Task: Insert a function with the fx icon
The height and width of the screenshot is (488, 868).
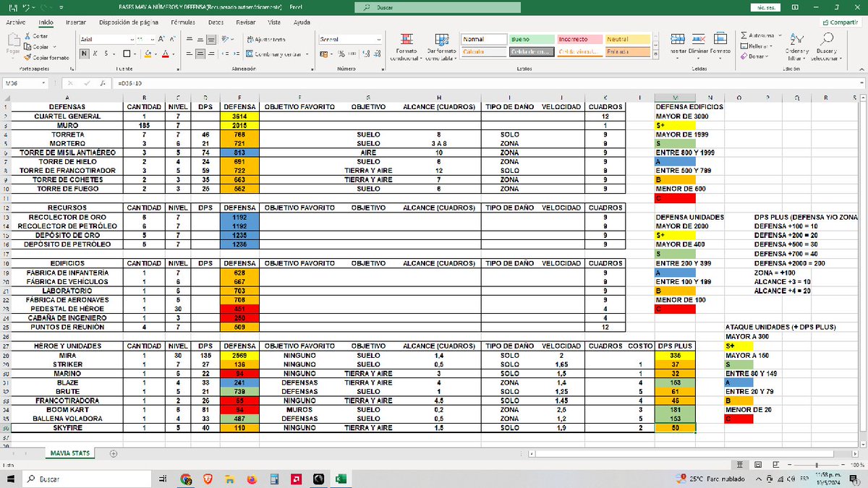Action: [102, 84]
